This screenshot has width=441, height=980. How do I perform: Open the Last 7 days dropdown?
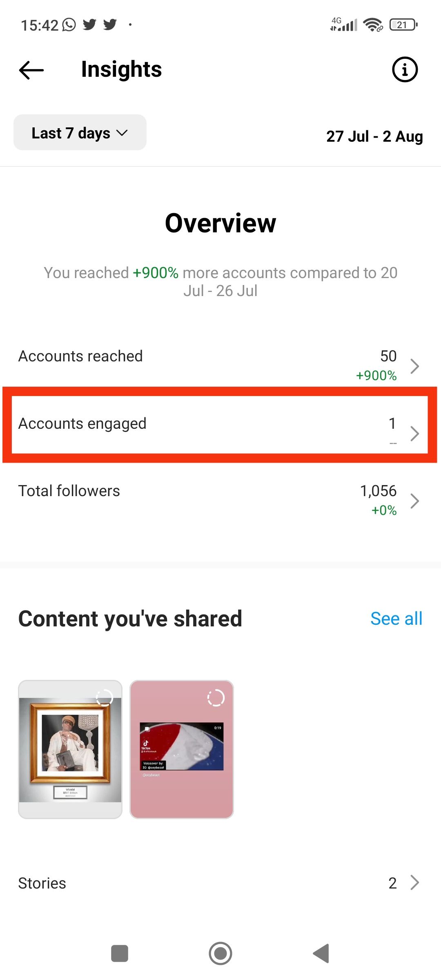tap(80, 132)
